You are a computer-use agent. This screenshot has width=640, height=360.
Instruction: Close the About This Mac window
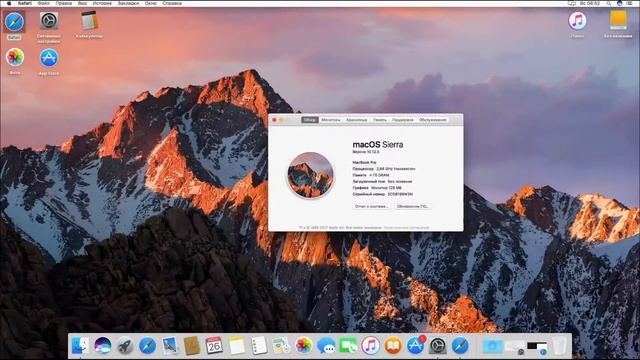click(274, 120)
